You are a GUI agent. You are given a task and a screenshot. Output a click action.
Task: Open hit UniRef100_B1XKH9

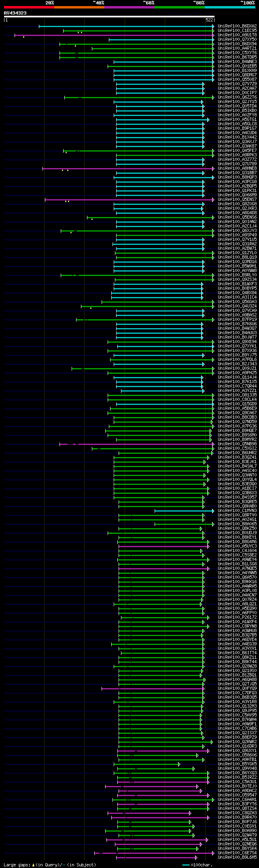pyautogui.click(x=237, y=71)
